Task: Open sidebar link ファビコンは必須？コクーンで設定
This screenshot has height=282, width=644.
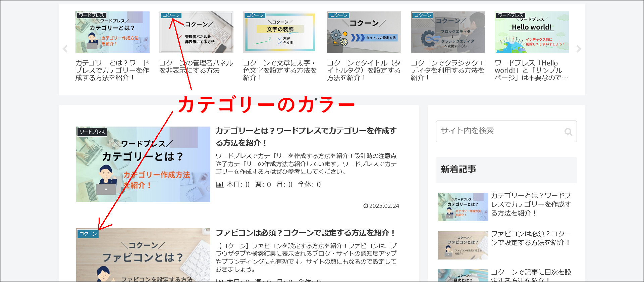Action: pos(531,238)
